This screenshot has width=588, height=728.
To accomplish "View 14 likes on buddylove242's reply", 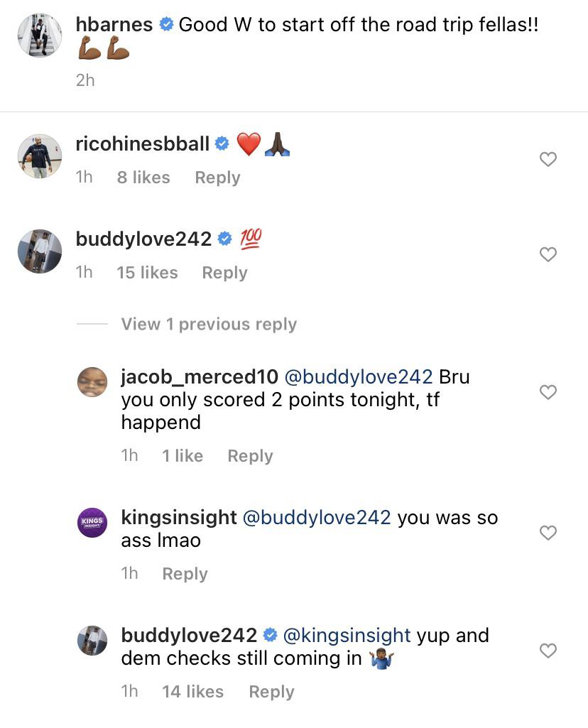I will [x=192, y=692].
